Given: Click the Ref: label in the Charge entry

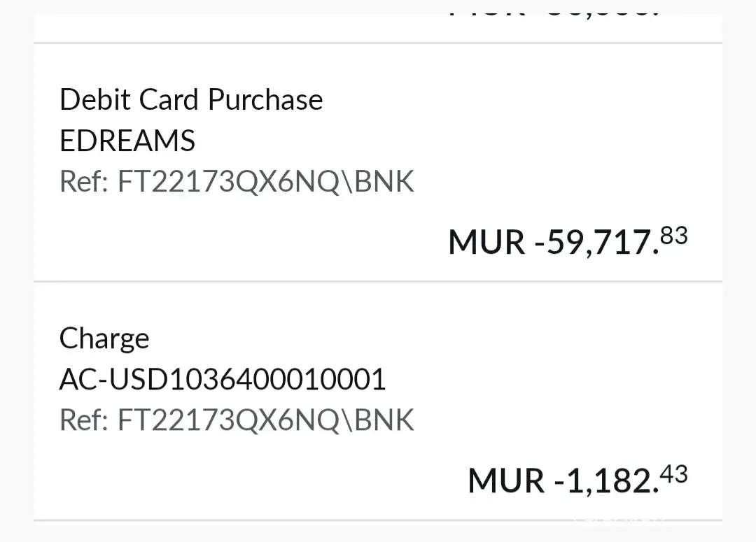Looking at the screenshot, I should pos(84,420).
